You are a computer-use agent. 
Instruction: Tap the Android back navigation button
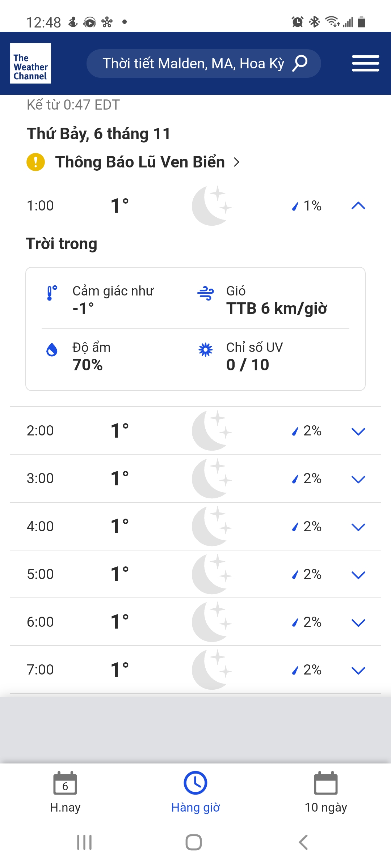click(303, 842)
